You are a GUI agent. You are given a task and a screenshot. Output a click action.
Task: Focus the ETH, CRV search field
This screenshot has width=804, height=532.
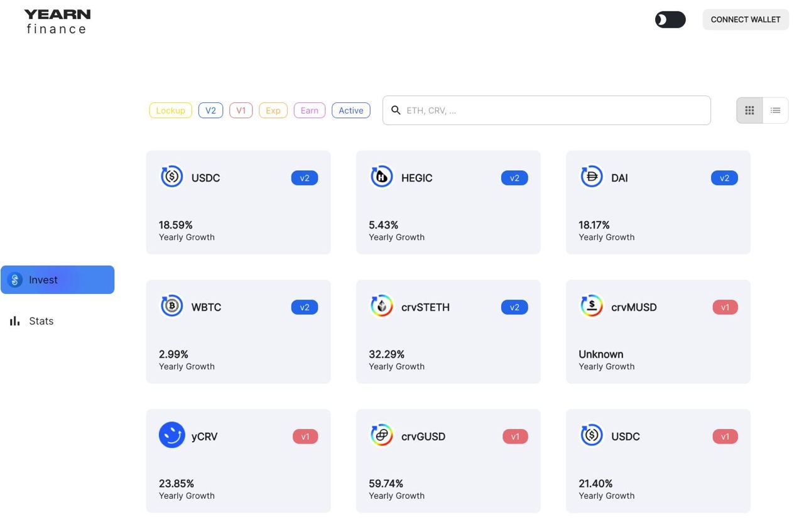pyautogui.click(x=546, y=111)
